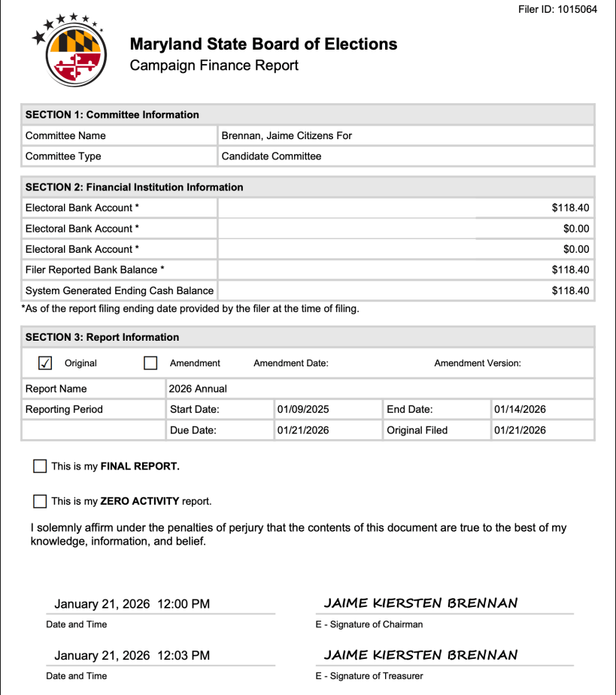Select the Committee Type value cell

tap(406, 156)
